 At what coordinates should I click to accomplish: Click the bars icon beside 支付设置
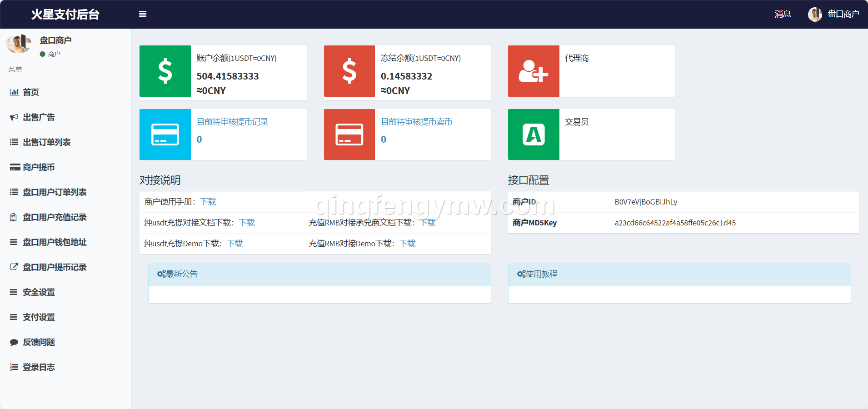coord(14,317)
